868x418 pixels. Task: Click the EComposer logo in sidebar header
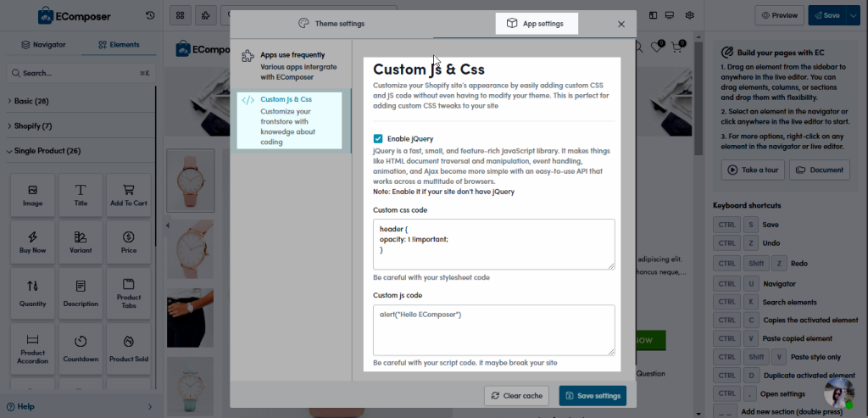(x=75, y=16)
